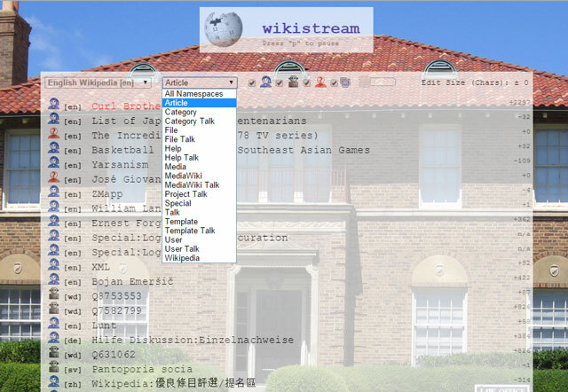This screenshot has height=392, width=568.
Task: Select MediaWiki namespace option
Action: 199,176
